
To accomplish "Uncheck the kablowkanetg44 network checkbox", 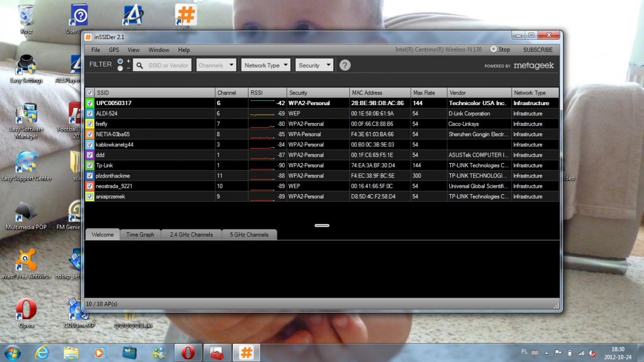I will tap(90, 145).
